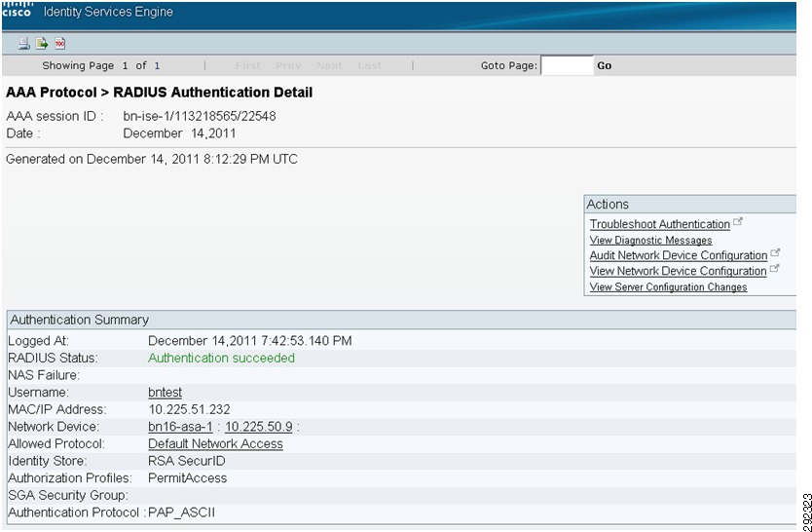Screen dimensions: 812x532
Task: Open View Diagnostic Messages link
Action: pos(650,241)
